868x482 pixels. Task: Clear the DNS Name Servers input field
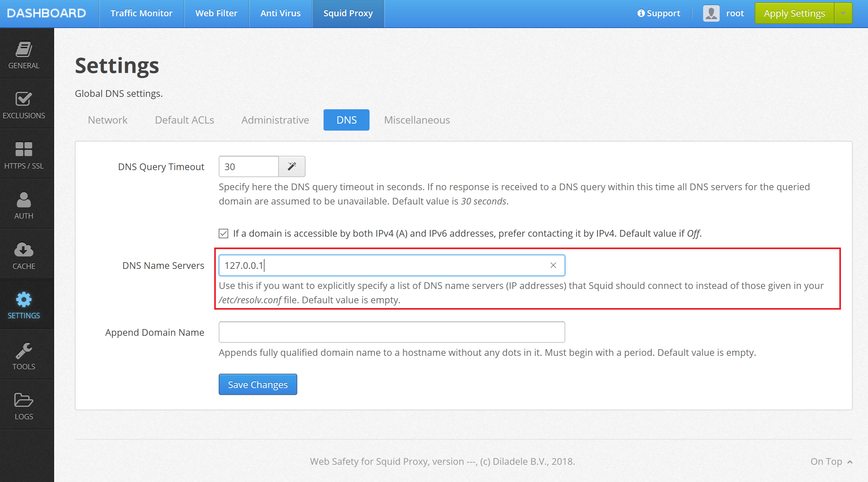[x=551, y=264]
